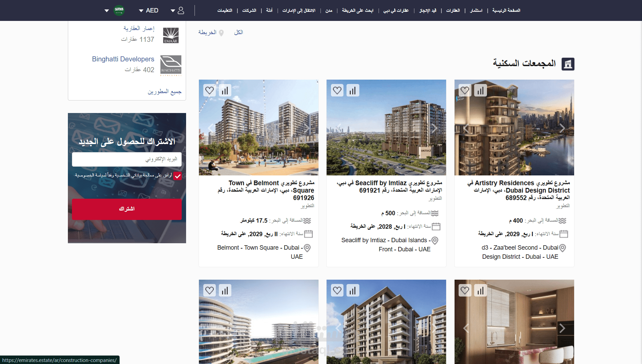This screenshot has height=364, width=642.
Task: Click the red اشتراك subscribe button
Action: click(x=127, y=209)
